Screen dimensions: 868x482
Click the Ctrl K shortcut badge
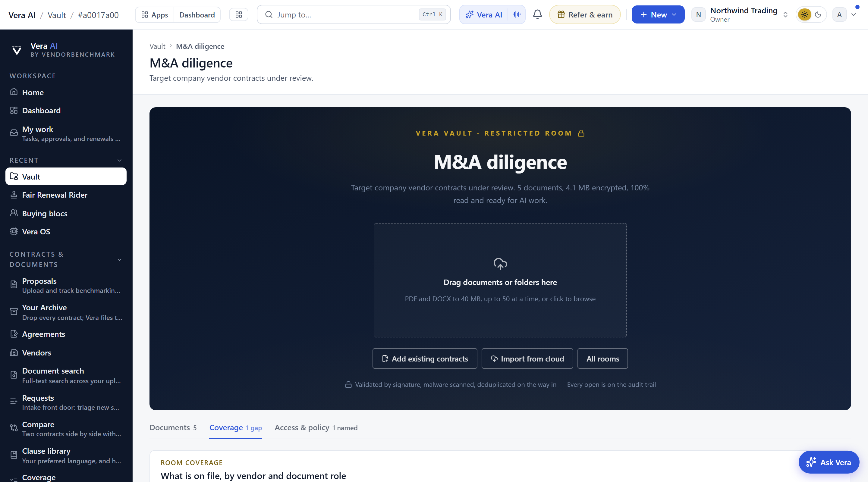coord(432,14)
